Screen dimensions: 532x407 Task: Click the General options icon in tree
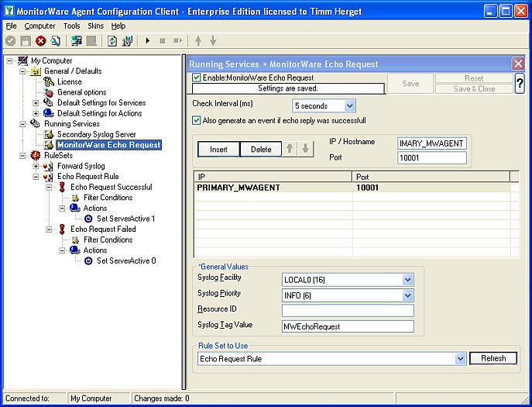click(49, 92)
